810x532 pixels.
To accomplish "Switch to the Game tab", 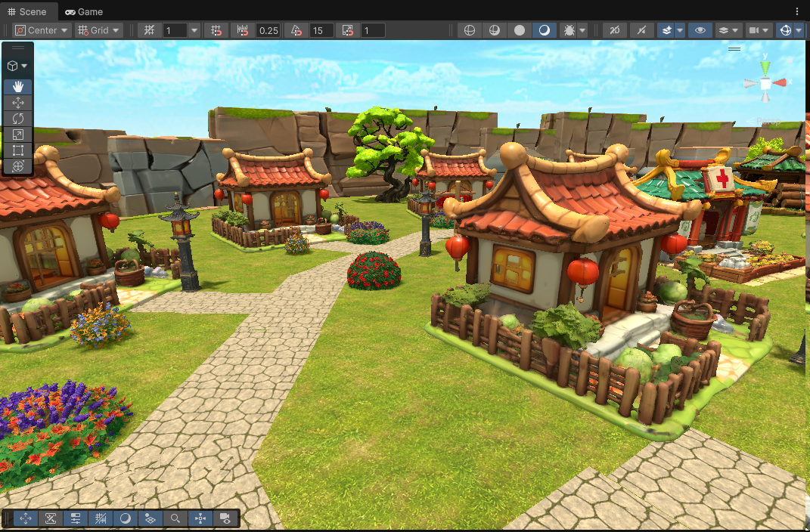I will [x=84, y=11].
